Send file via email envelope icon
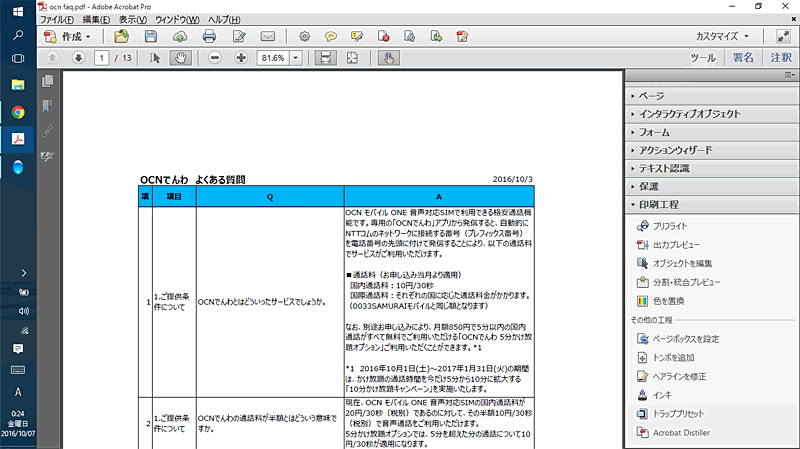800x449 pixels. point(268,37)
